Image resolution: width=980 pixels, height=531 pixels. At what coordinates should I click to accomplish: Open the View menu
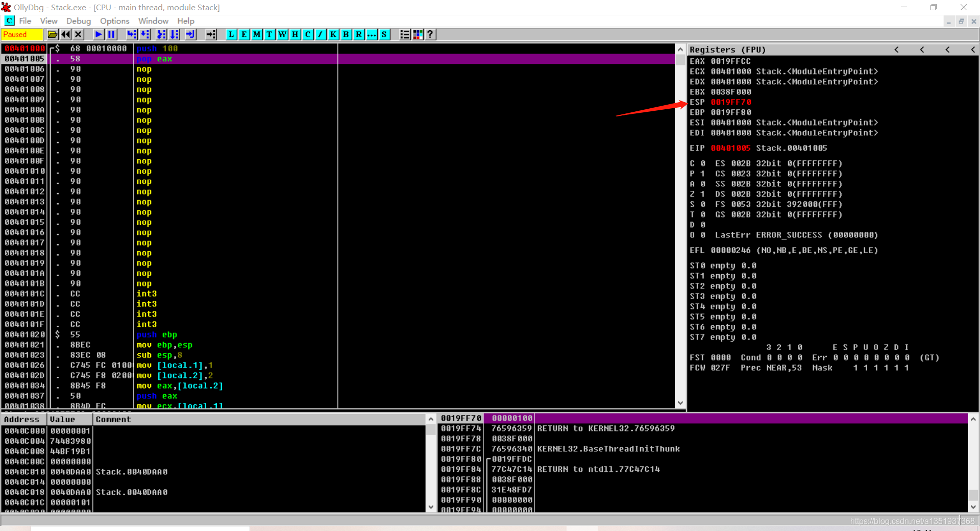[48, 21]
